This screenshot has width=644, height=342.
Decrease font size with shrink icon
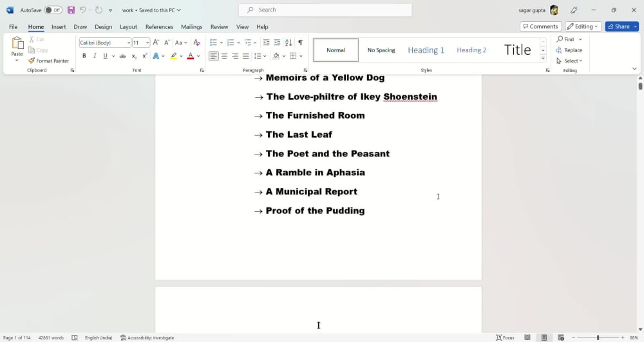click(167, 43)
